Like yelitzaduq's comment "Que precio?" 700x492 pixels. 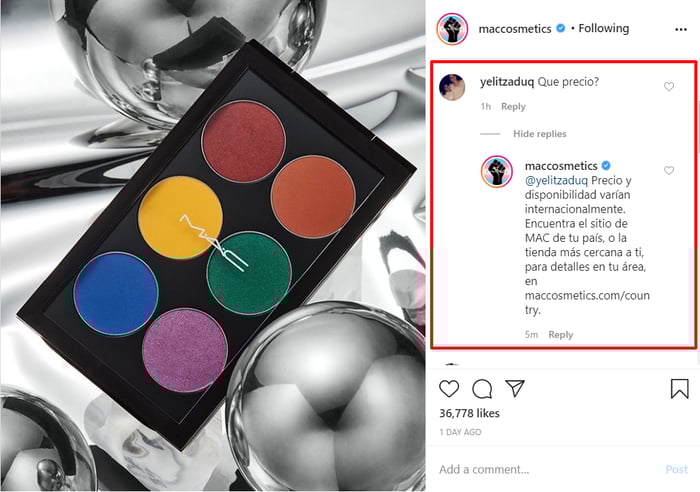click(x=669, y=87)
